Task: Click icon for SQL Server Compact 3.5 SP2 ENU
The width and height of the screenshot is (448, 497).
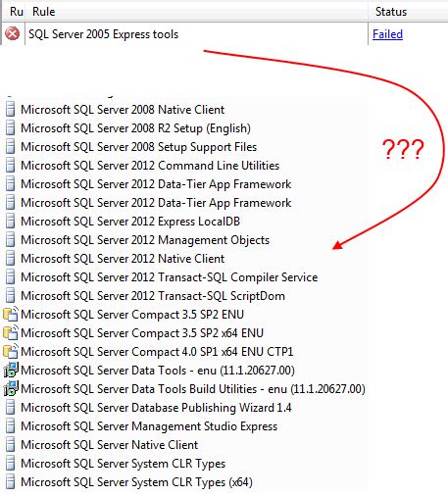Action: coord(11,314)
